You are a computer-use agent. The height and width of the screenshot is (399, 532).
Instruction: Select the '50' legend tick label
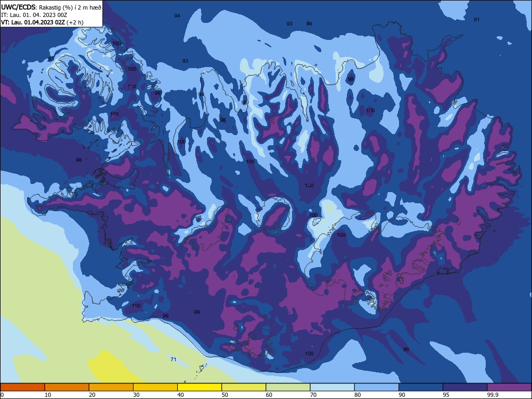click(x=225, y=395)
